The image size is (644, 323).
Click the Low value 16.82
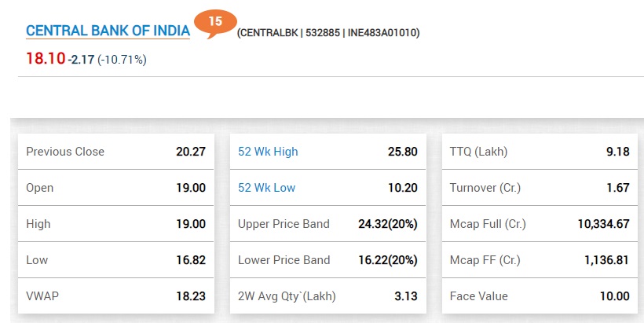191,260
